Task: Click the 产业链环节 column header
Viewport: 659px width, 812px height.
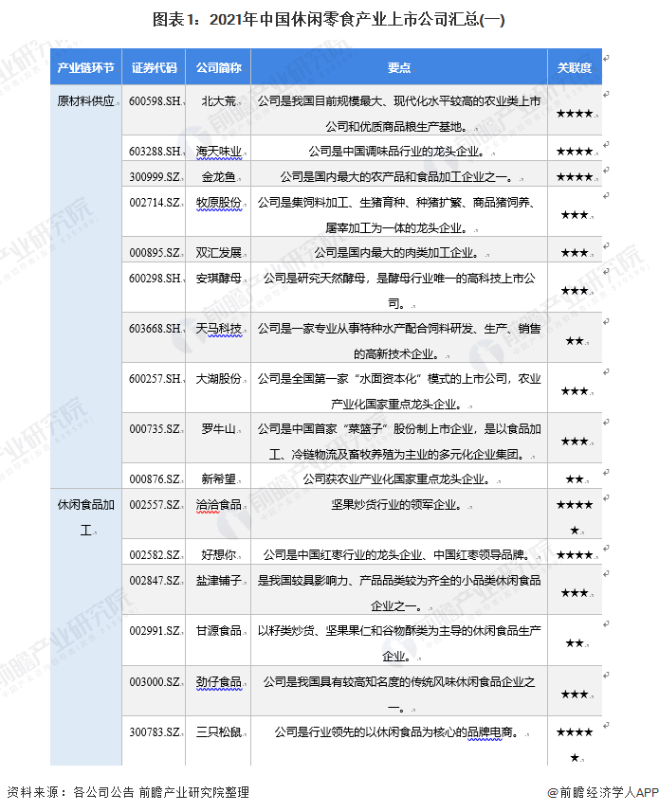Action: (x=86, y=67)
